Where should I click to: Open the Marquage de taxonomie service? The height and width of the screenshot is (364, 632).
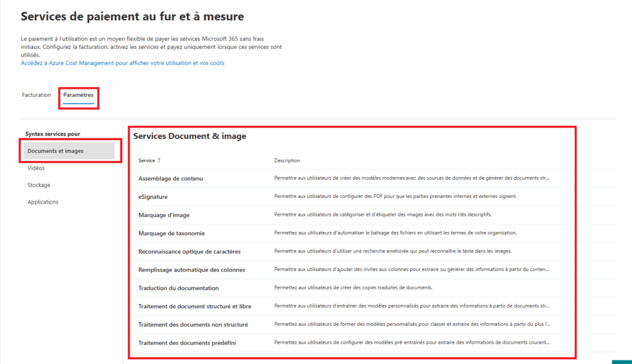pos(172,233)
